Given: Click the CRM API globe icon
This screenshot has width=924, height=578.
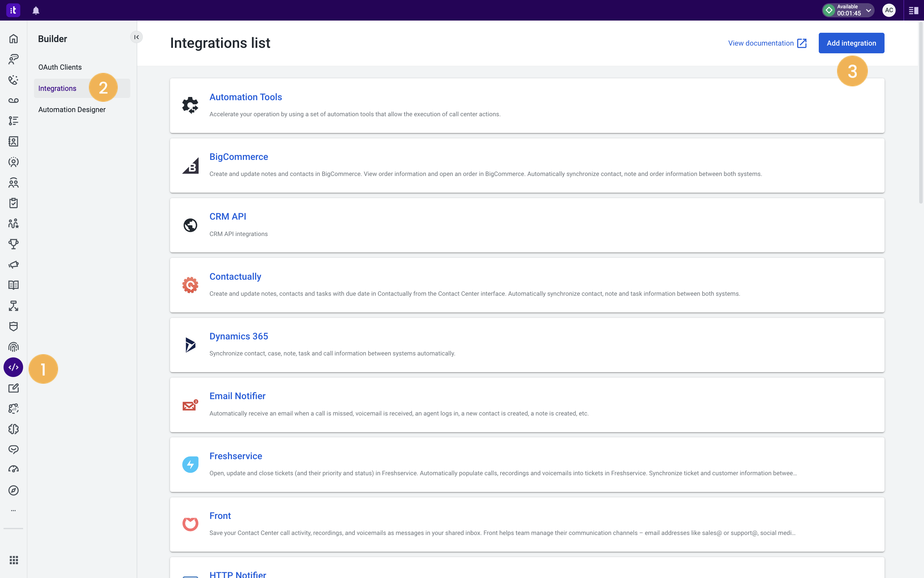Looking at the screenshot, I should click(x=190, y=225).
